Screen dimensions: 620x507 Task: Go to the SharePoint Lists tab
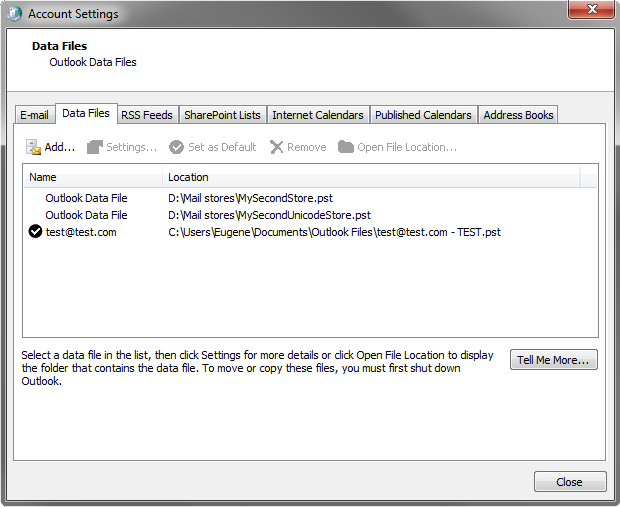point(222,115)
